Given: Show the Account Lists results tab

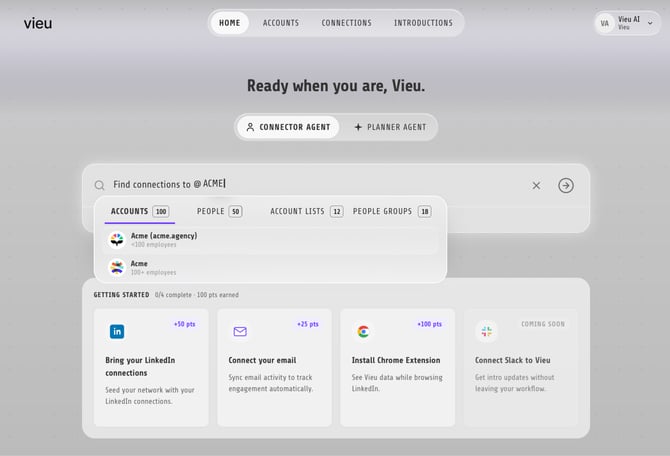Looking at the screenshot, I should click(x=306, y=211).
